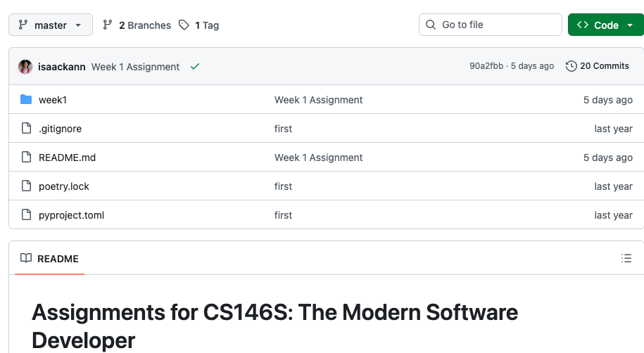The height and width of the screenshot is (353, 644).
Task: Open the master branch selector dropdown
Action: (51, 25)
